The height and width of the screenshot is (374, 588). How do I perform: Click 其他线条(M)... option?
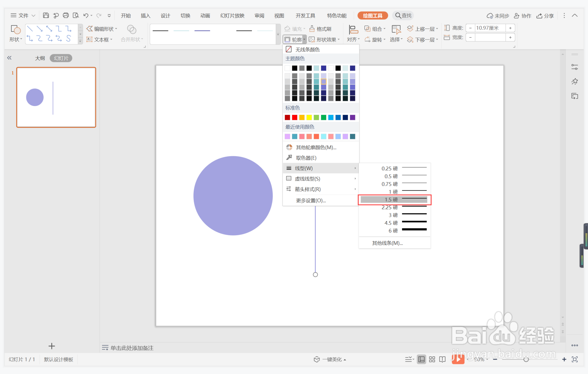click(387, 243)
